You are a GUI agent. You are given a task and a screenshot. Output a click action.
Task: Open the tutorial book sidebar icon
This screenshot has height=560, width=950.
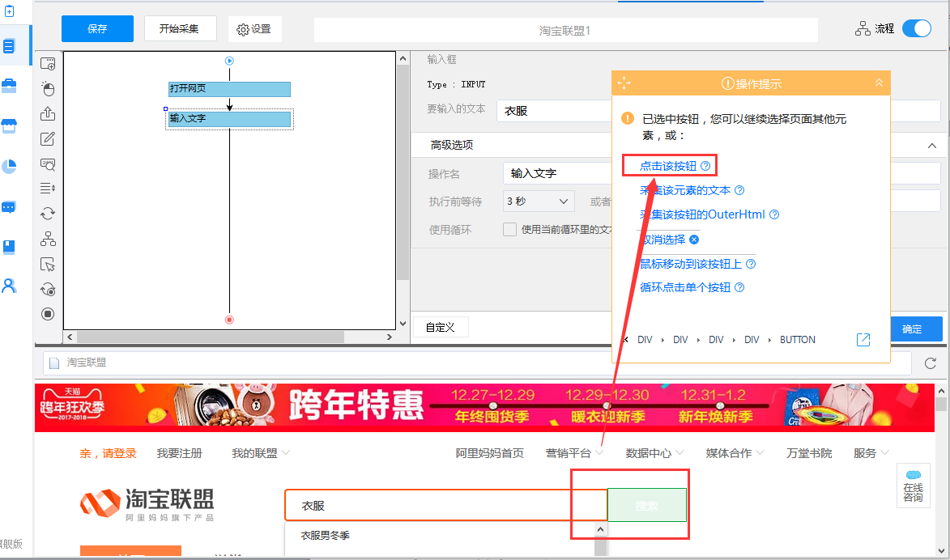click(x=9, y=246)
